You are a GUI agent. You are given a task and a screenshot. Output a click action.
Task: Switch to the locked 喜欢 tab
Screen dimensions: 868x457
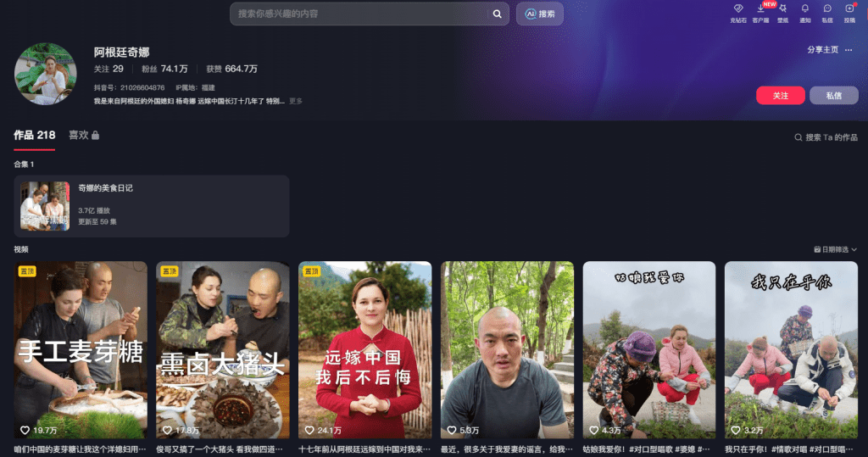coord(84,135)
